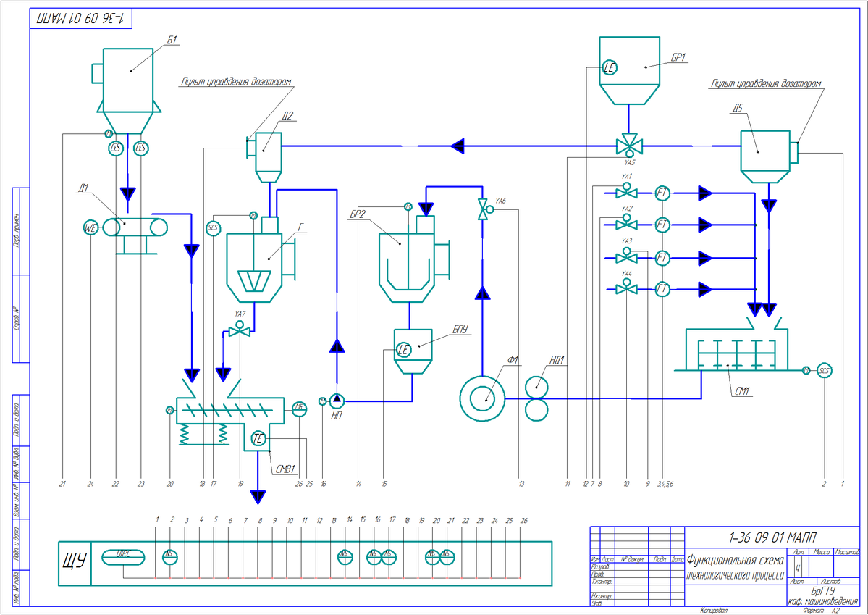Select the НД1 double-roller symbol
Viewport: 868px width, 615px height.
536,398
